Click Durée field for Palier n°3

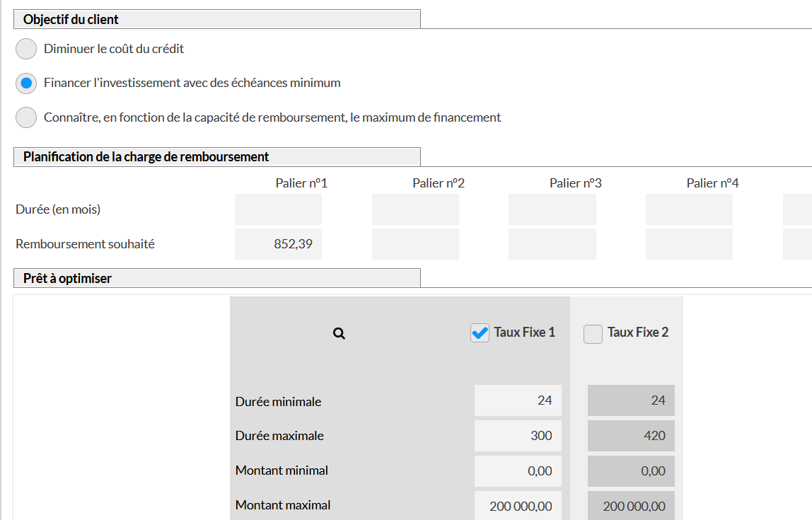pos(552,209)
